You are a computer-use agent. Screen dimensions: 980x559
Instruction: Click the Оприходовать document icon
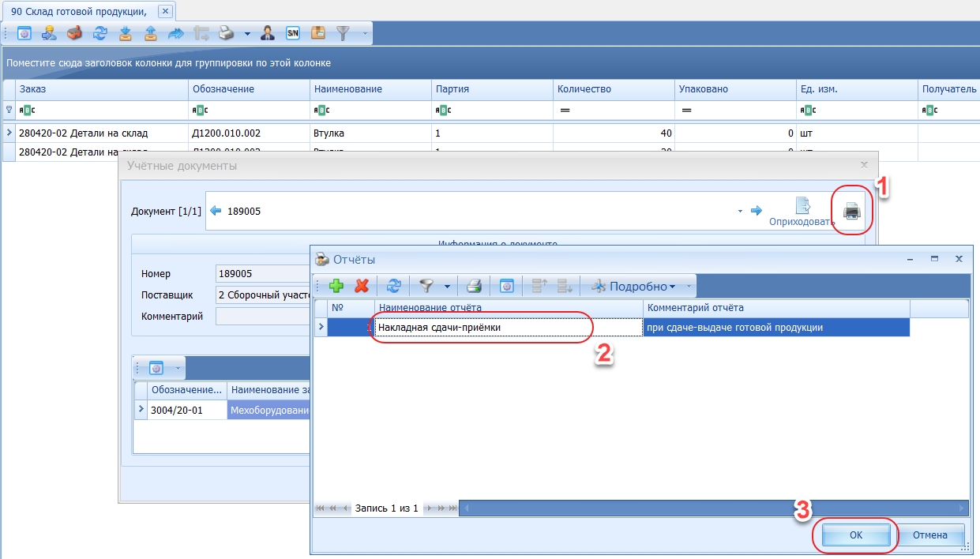(x=802, y=207)
